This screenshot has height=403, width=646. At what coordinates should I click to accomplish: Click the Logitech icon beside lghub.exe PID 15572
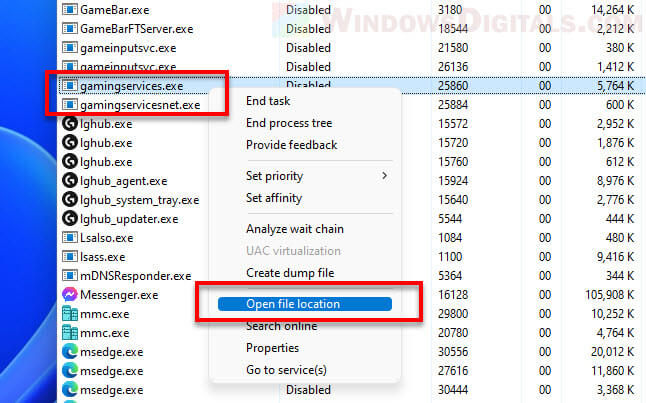(70, 124)
